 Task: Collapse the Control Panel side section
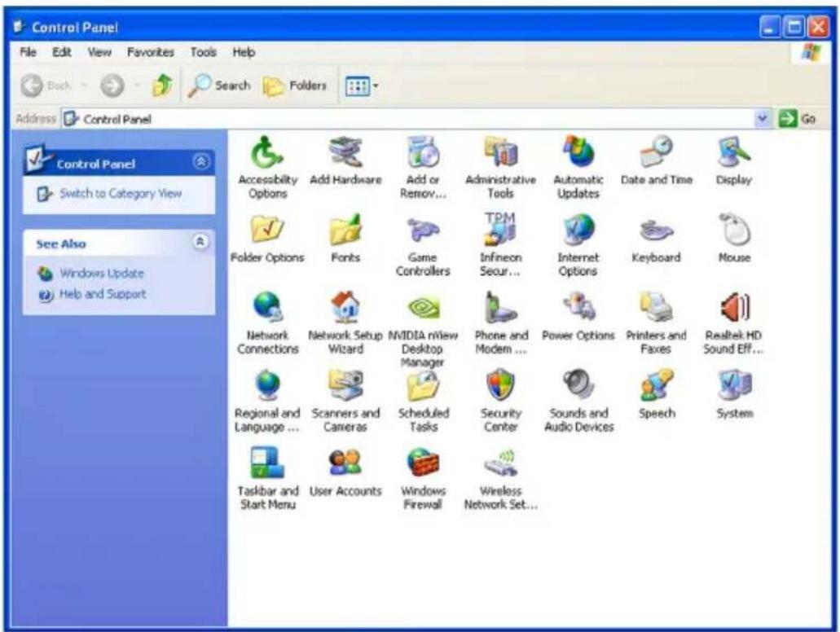coord(201,161)
